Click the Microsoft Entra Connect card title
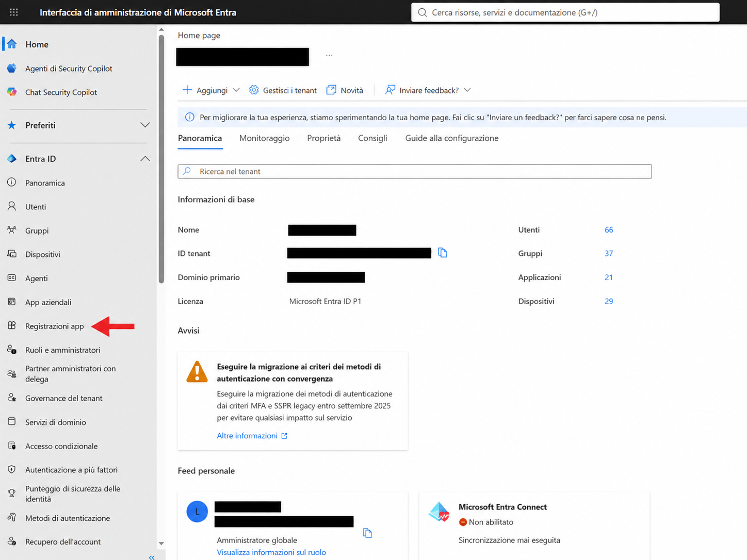The width and height of the screenshot is (747, 560). click(502, 507)
